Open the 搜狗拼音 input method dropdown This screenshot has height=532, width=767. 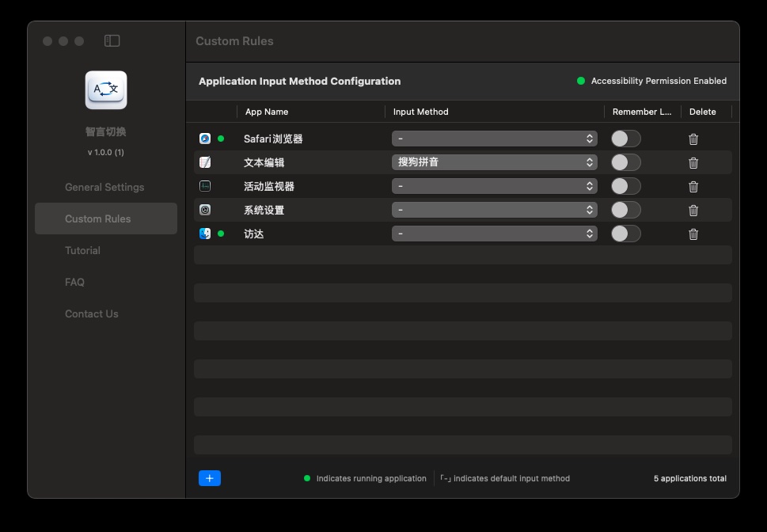click(495, 162)
